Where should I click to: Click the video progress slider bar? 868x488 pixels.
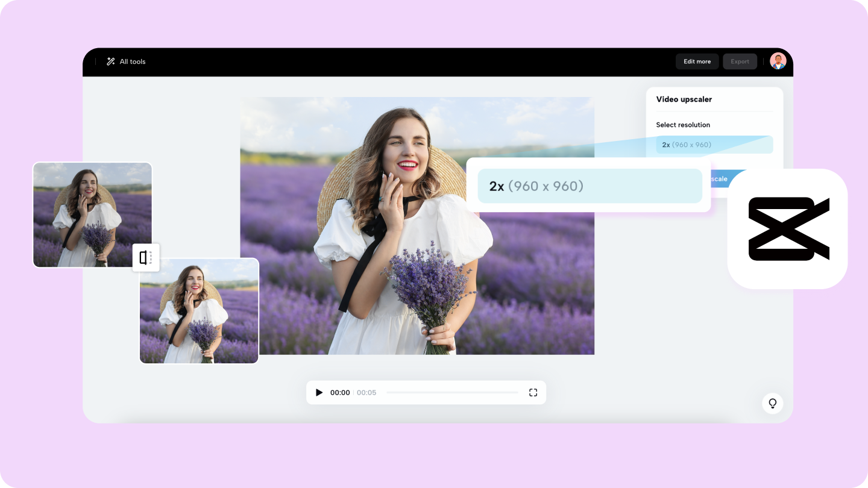452,392
